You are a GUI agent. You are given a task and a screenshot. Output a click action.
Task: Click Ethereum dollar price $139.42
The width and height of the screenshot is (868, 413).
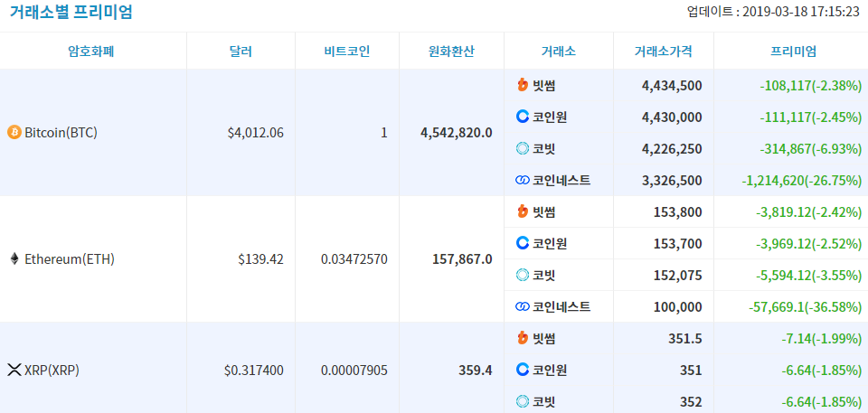(x=260, y=259)
